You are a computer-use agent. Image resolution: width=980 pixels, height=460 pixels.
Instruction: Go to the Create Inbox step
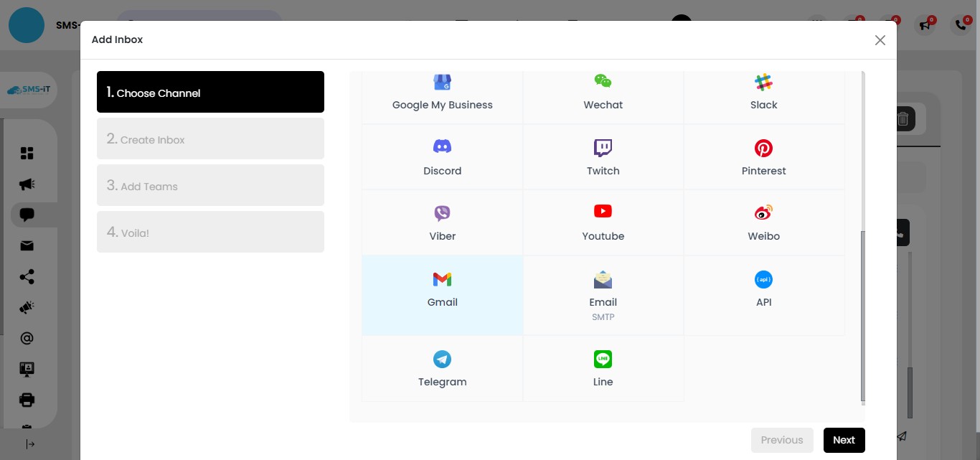tap(210, 139)
